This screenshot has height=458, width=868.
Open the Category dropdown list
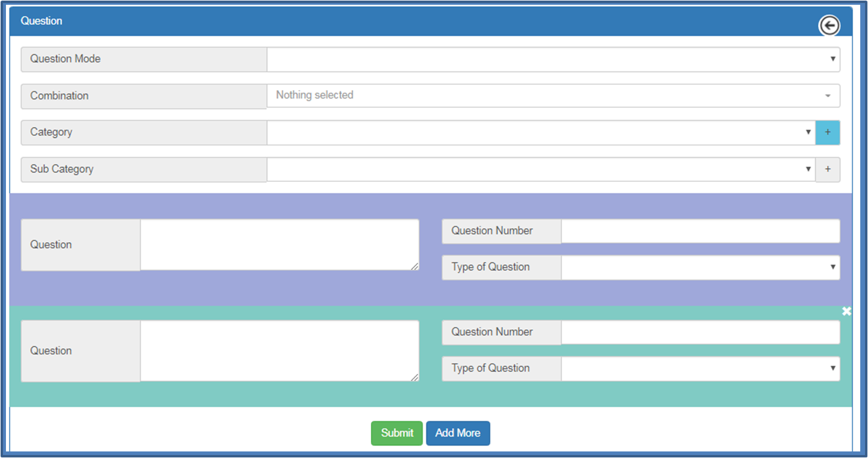[x=540, y=132]
